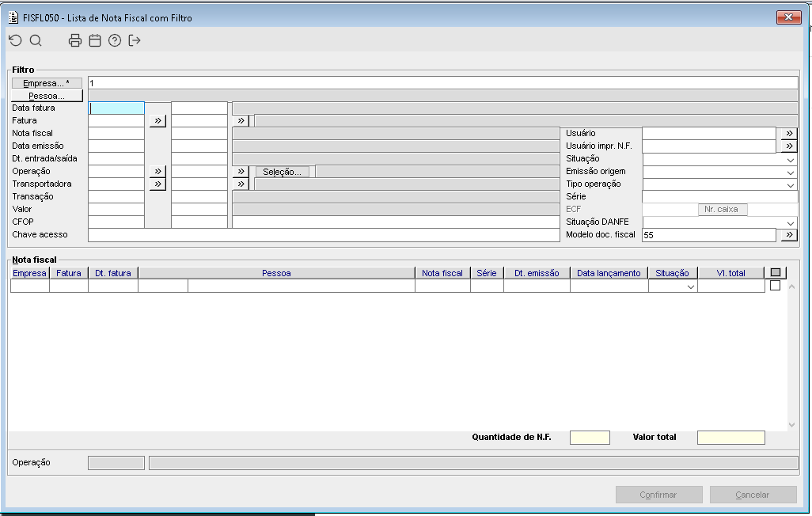Image resolution: width=812 pixels, height=516 pixels.
Task: Close the FISFL050 window
Action: pos(789,17)
